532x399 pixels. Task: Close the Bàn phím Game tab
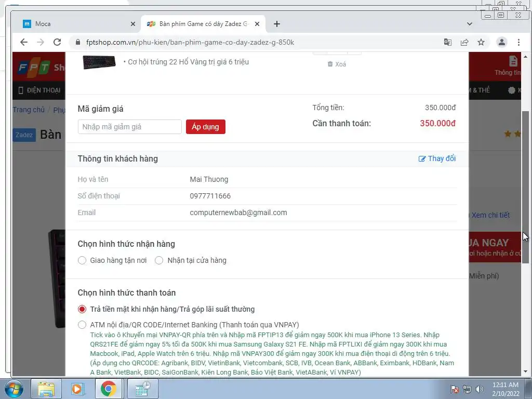tap(257, 24)
